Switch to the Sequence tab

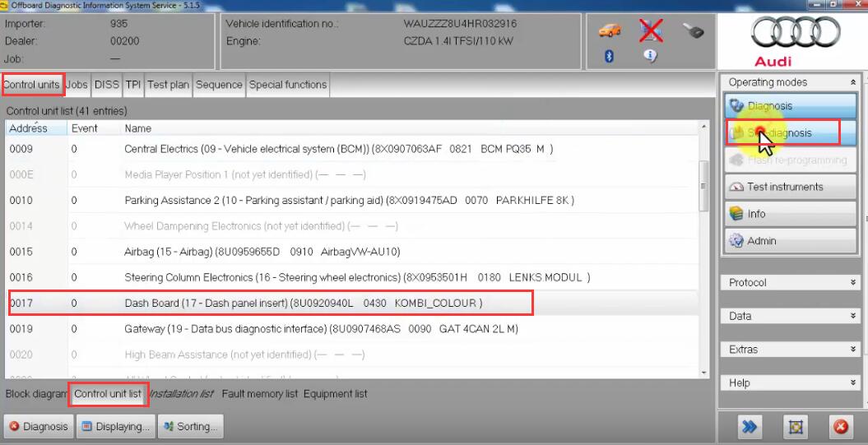pyautogui.click(x=219, y=85)
